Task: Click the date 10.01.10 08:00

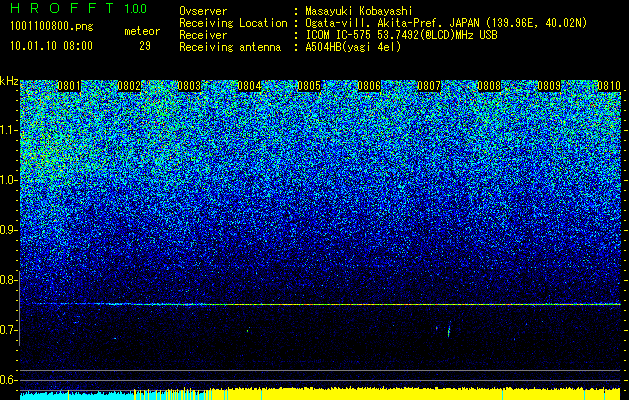Action: (51, 46)
